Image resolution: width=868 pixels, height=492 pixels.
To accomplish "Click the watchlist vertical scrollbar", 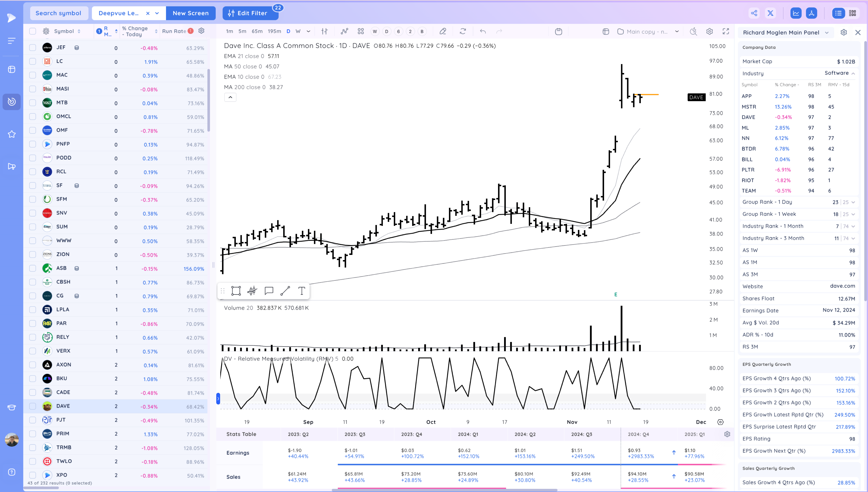I will [x=209, y=100].
